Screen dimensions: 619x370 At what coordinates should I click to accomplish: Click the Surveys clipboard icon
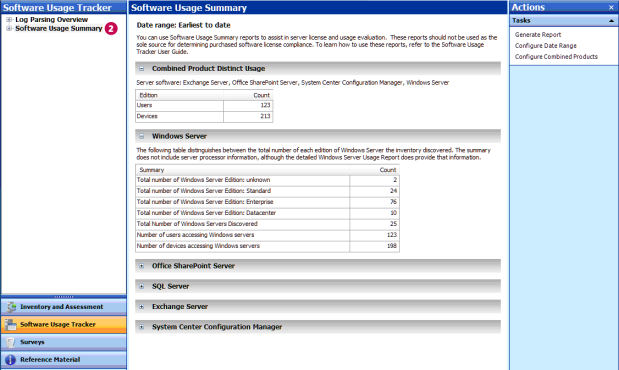[11, 342]
